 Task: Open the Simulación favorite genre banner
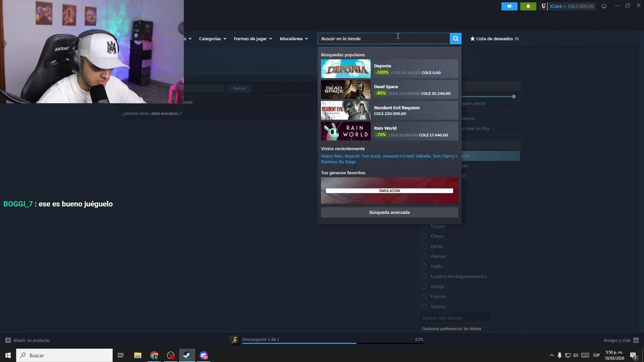(x=389, y=191)
